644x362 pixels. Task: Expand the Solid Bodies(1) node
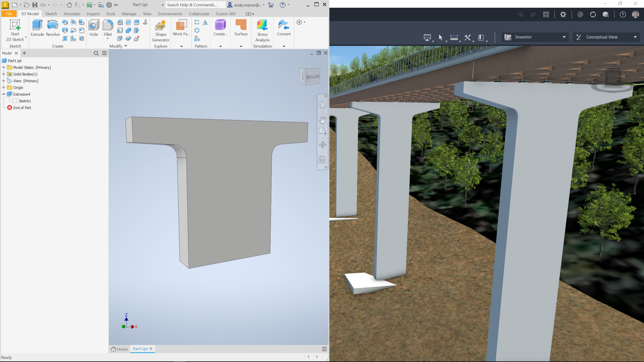[x=4, y=74]
